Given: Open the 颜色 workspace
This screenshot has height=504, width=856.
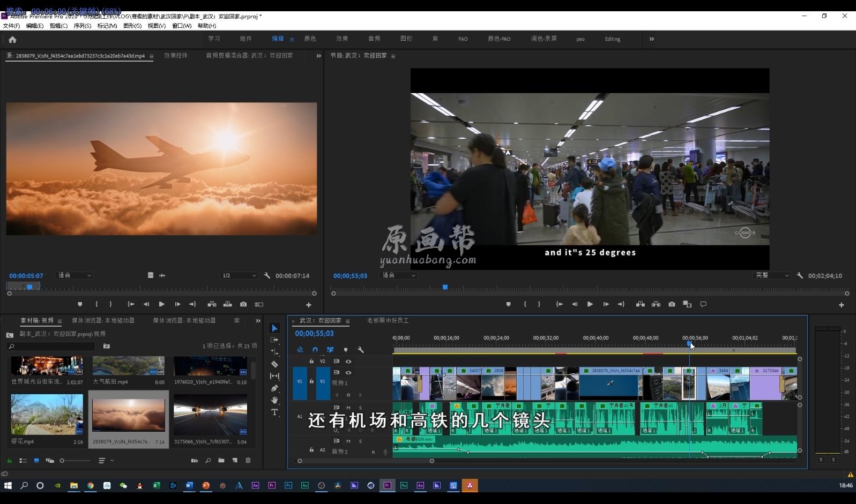Looking at the screenshot, I should click(310, 39).
